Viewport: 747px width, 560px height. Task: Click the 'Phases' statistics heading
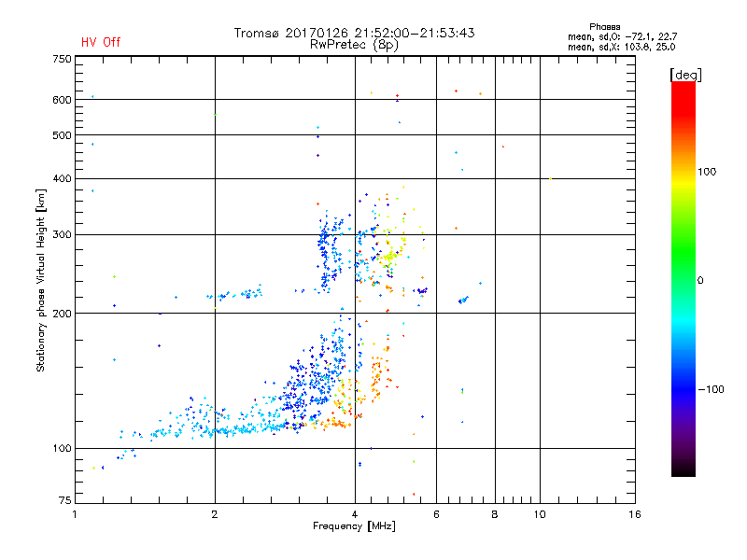pos(604,27)
